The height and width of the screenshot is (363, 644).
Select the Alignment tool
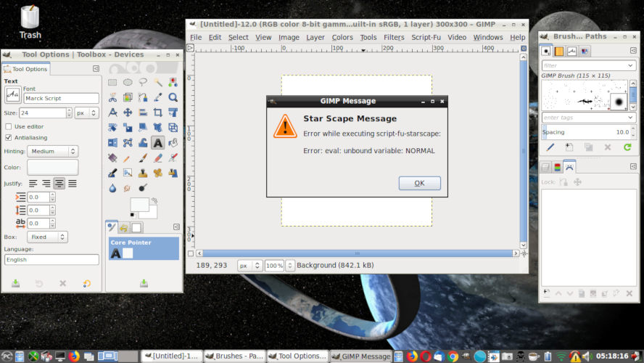[x=143, y=113]
